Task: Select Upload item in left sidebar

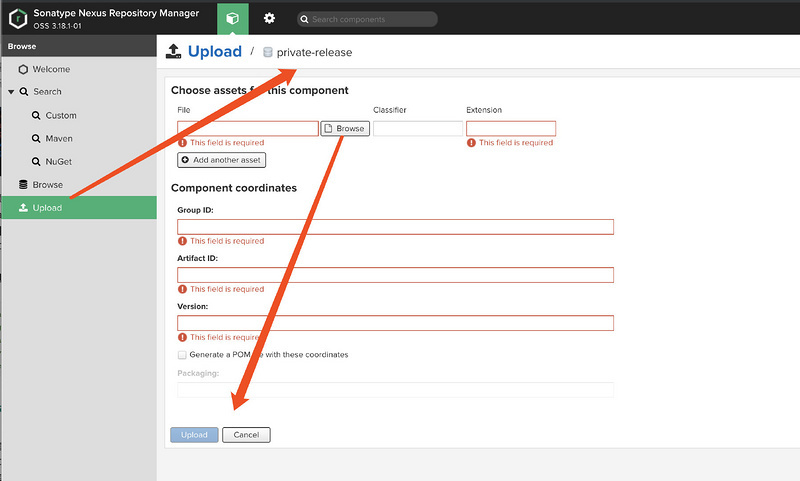Action: pos(47,208)
